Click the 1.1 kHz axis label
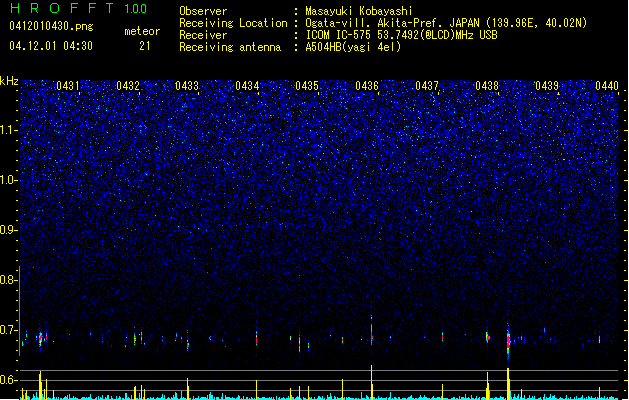The image size is (629, 400). [x=8, y=130]
